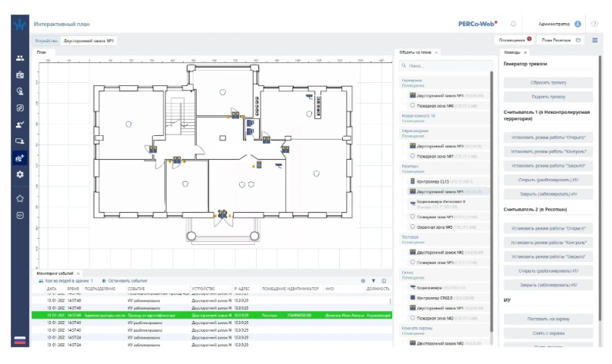Click the Поставить на охрану button

pyautogui.click(x=547, y=318)
